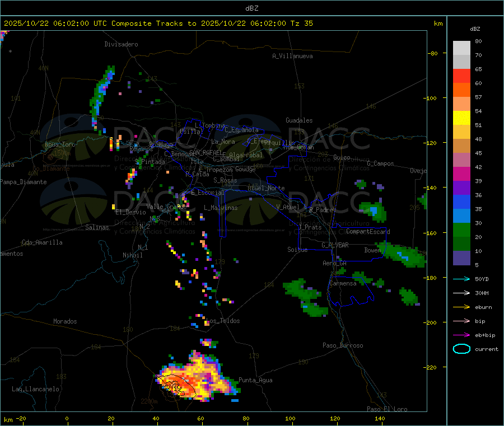Click the 2200m elevation label
Image resolution: width=504 pixels, height=426 pixels.
pos(149,401)
